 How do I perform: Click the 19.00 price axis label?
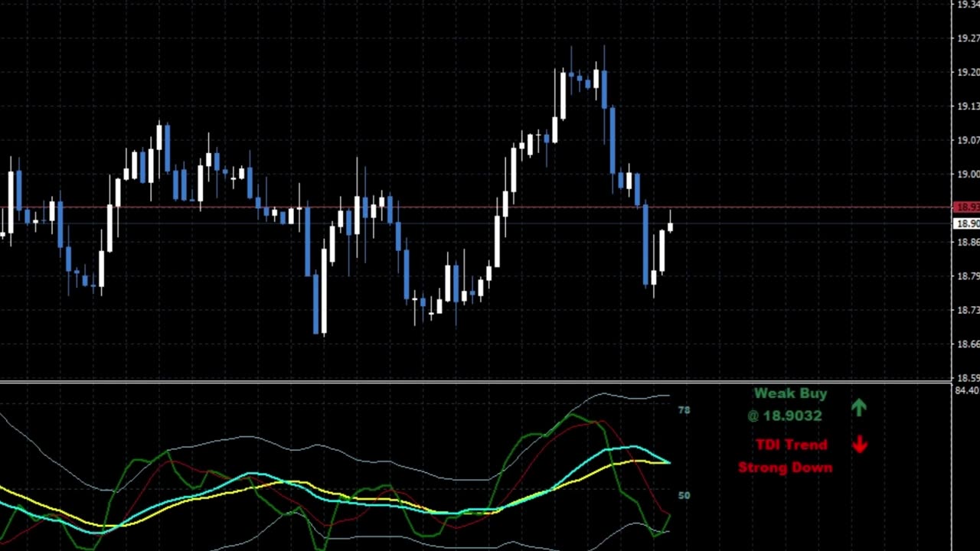968,174
